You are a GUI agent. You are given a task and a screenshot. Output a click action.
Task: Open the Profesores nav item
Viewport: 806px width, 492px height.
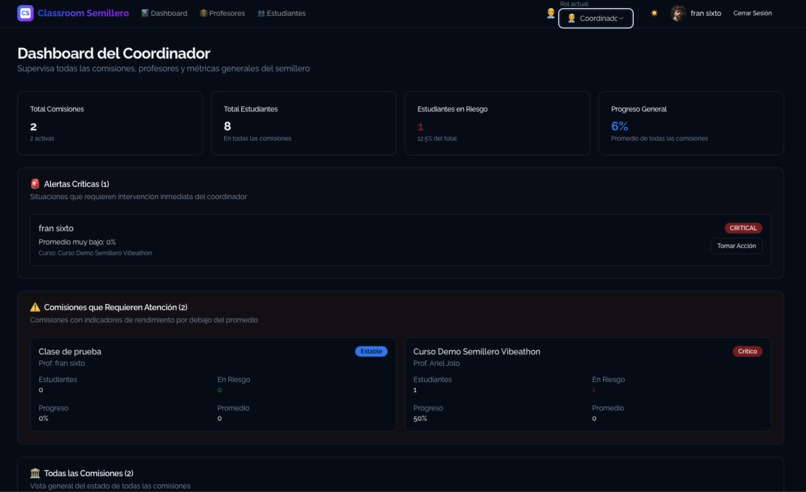[223, 13]
